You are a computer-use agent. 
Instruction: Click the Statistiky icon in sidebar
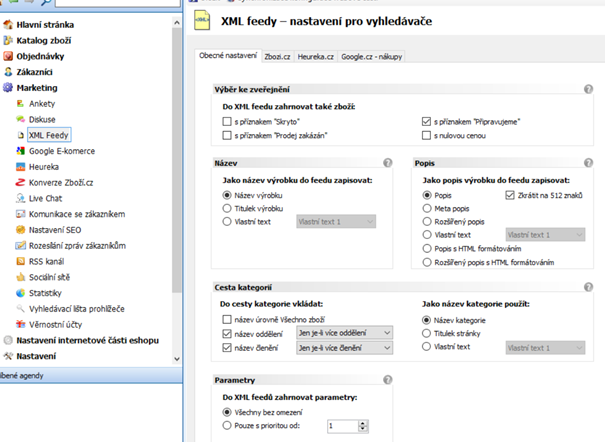[20, 294]
